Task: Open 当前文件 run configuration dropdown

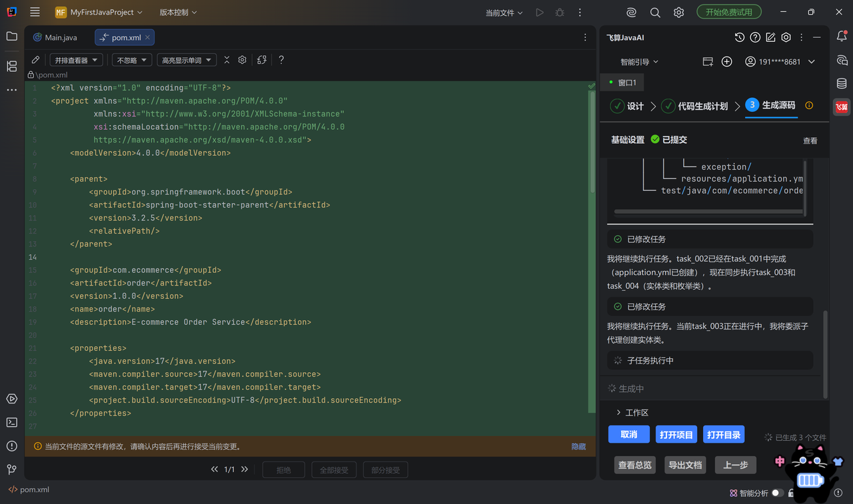Action: [504, 12]
